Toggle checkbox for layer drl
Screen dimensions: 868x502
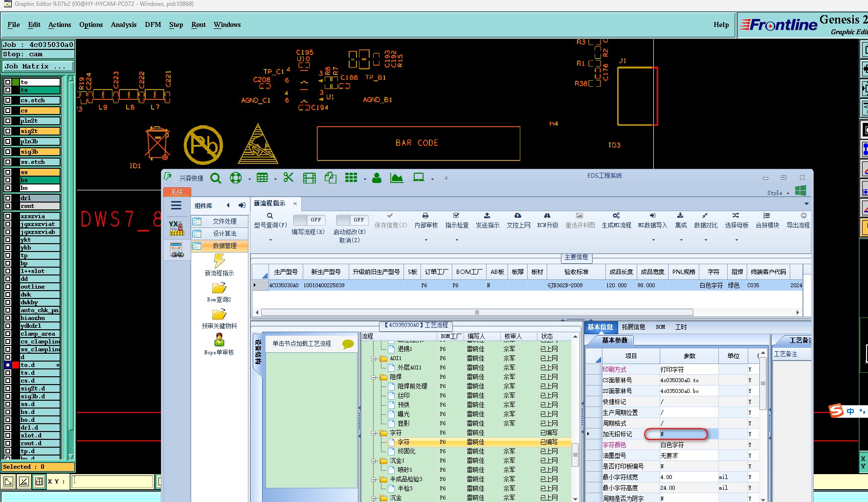[x=8, y=198]
